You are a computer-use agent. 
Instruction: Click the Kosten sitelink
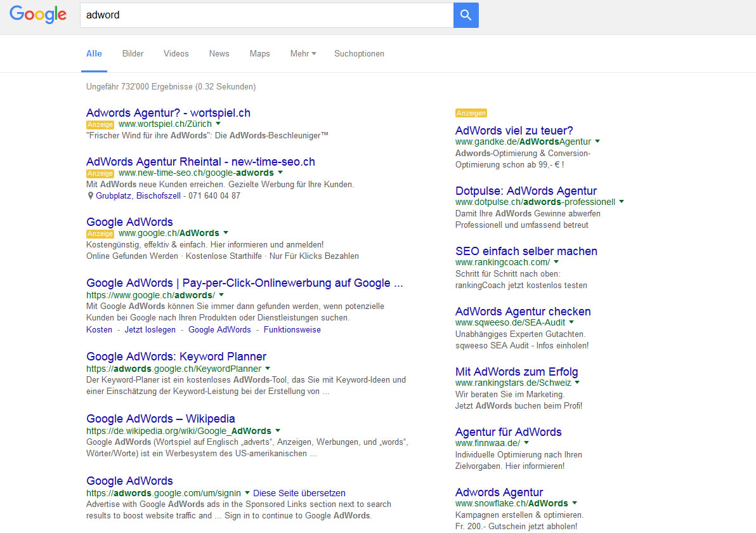pyautogui.click(x=99, y=330)
